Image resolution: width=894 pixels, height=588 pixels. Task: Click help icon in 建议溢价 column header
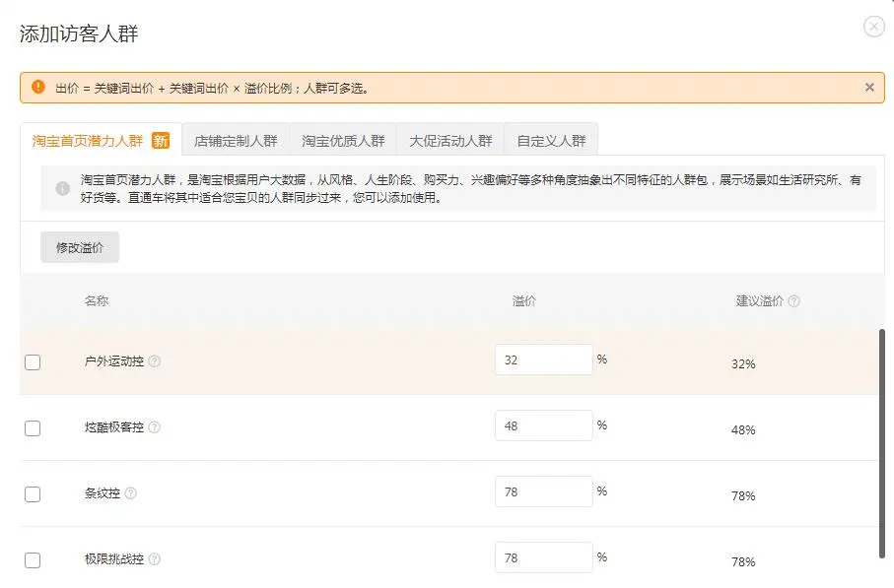(793, 301)
